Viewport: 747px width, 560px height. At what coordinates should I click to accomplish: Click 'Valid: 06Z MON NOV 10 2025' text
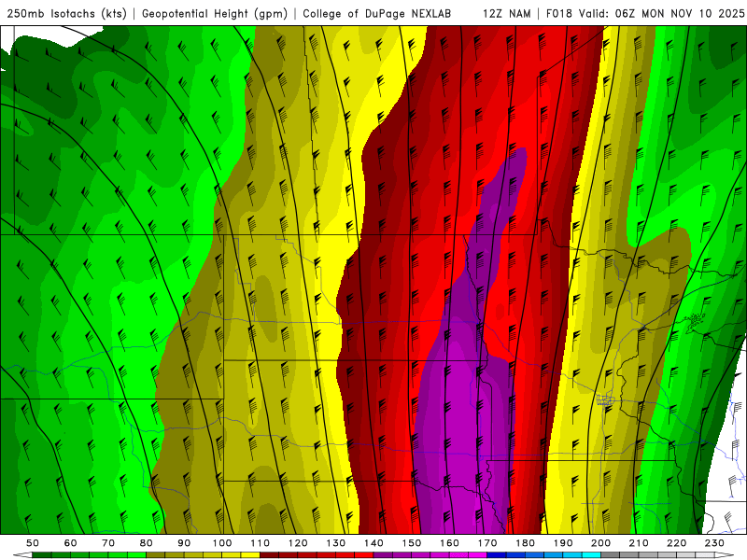[661, 14]
